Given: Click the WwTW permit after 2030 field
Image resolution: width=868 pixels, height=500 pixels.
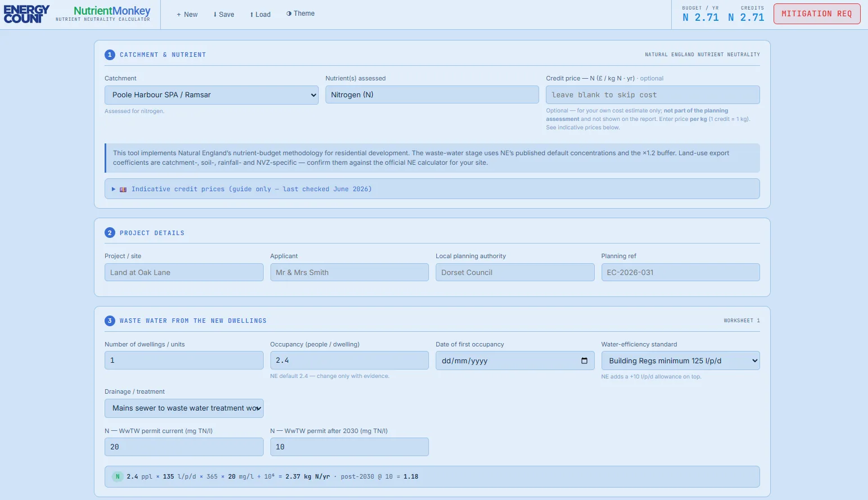Looking at the screenshot, I should click(x=349, y=447).
